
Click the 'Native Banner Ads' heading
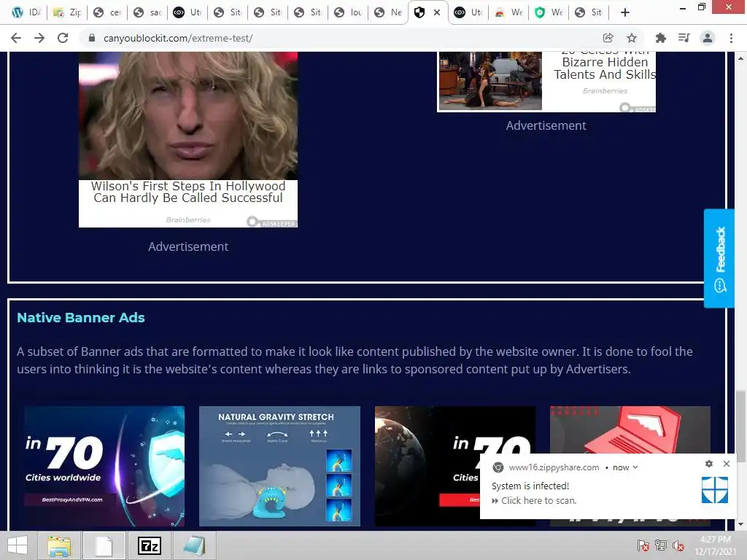tap(80, 318)
